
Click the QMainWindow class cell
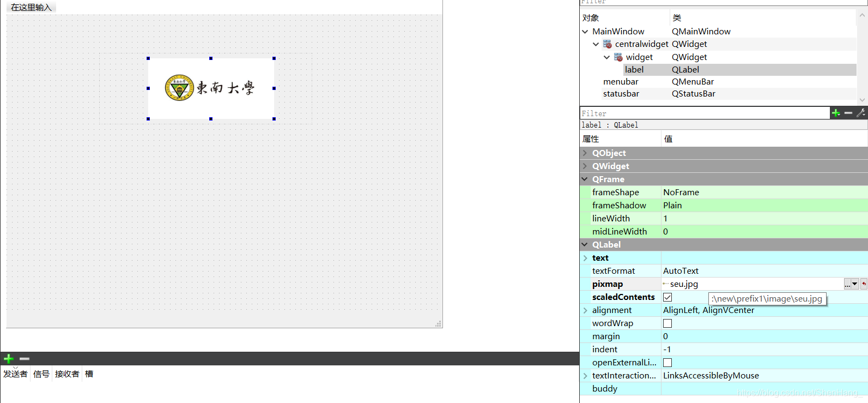click(x=701, y=32)
